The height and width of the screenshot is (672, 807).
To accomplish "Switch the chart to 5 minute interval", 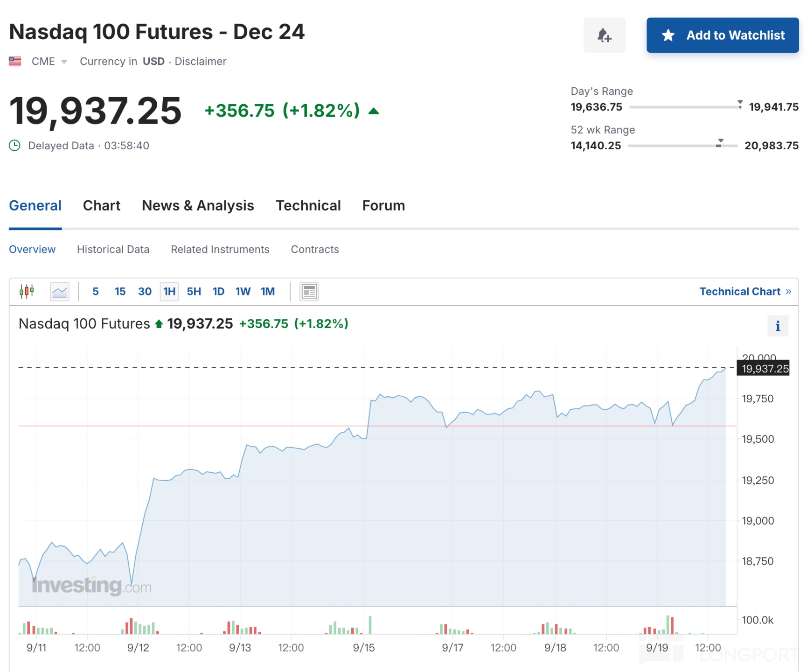I will 96,292.
